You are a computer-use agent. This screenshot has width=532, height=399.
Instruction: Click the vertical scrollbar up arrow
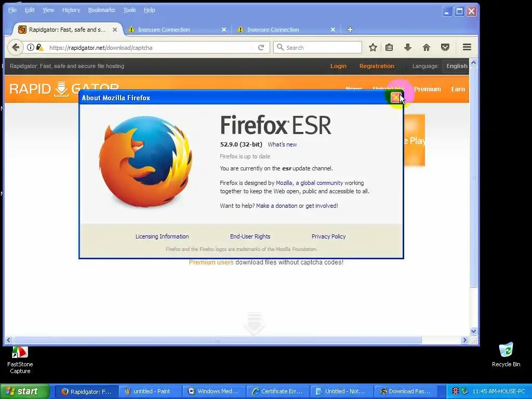click(474, 62)
